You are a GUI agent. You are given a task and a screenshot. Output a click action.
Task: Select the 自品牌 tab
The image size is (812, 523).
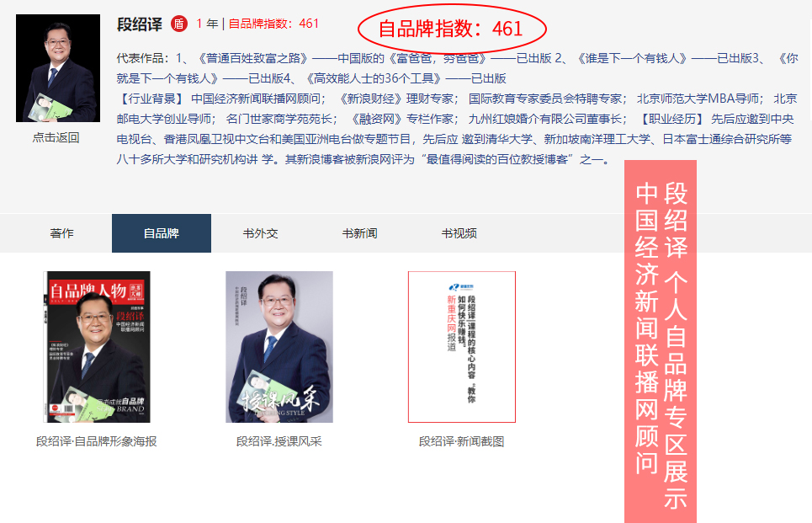(162, 233)
